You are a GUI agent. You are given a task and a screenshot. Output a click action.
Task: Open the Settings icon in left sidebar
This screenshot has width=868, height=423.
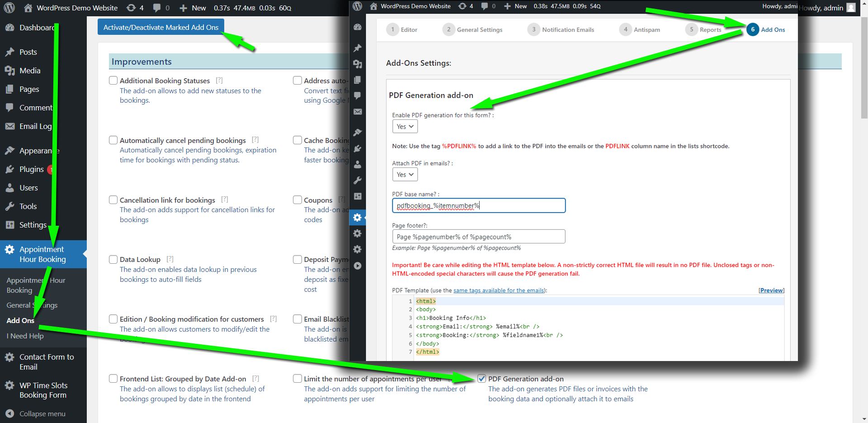pos(10,225)
